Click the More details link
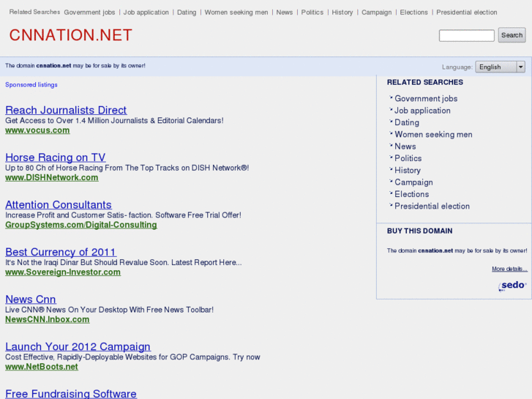This screenshot has width=532, height=399. pyautogui.click(x=509, y=269)
